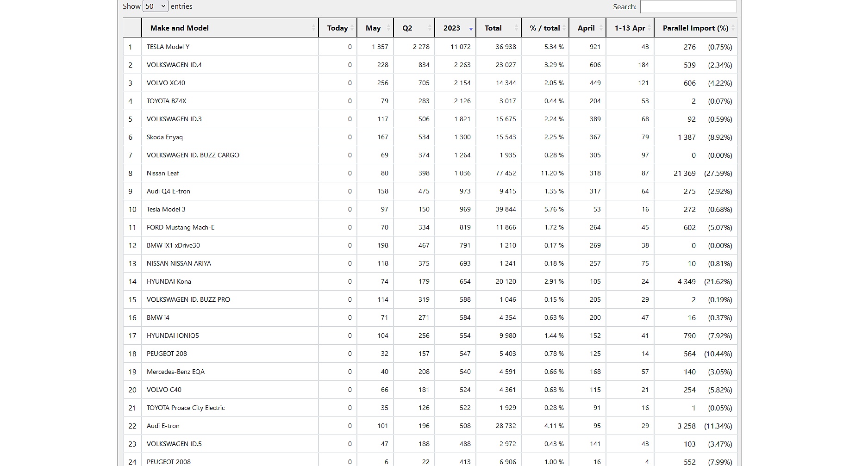Click VOLVO C40 model name
Image resolution: width=868 pixels, height=466 pixels.
[164, 390]
